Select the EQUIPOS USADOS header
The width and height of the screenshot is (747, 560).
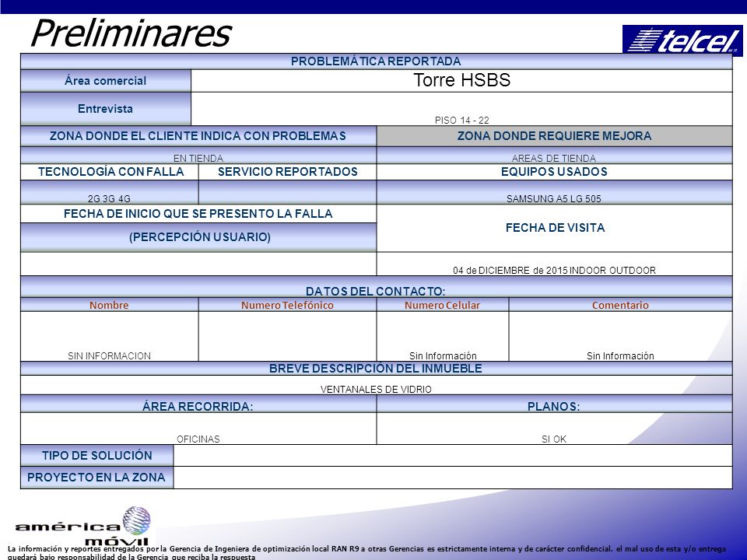(x=554, y=172)
